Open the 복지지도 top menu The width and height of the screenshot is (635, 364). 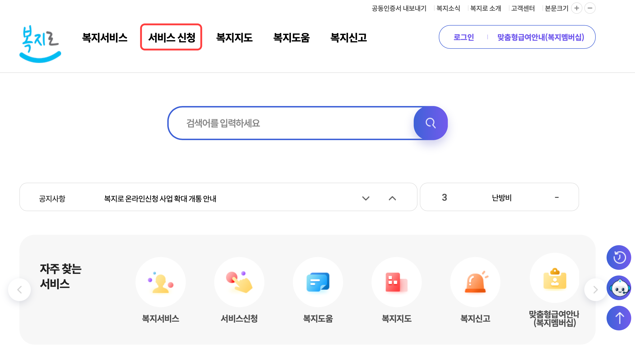[x=234, y=37]
